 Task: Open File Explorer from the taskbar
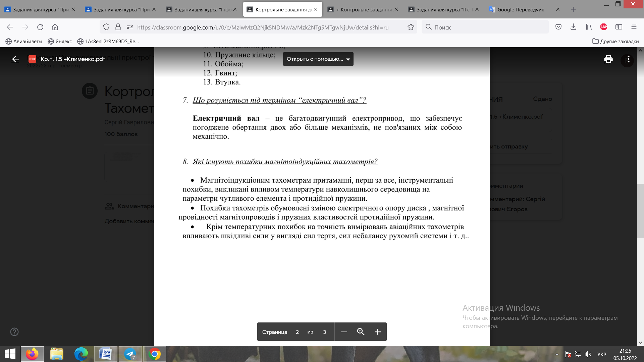click(57, 354)
